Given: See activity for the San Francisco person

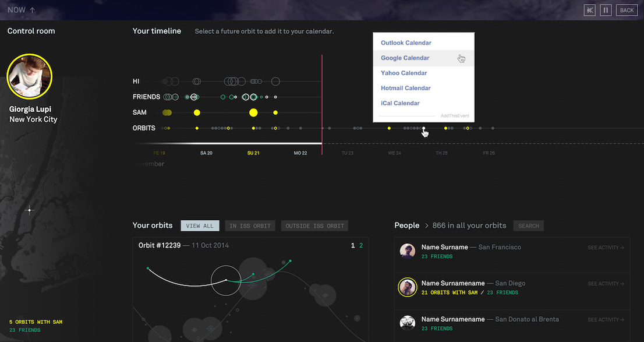Looking at the screenshot, I should point(606,248).
